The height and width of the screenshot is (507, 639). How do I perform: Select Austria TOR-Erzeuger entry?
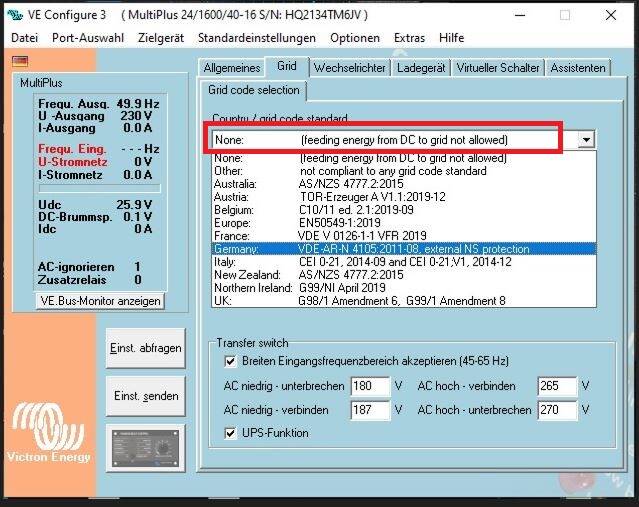click(x=404, y=197)
